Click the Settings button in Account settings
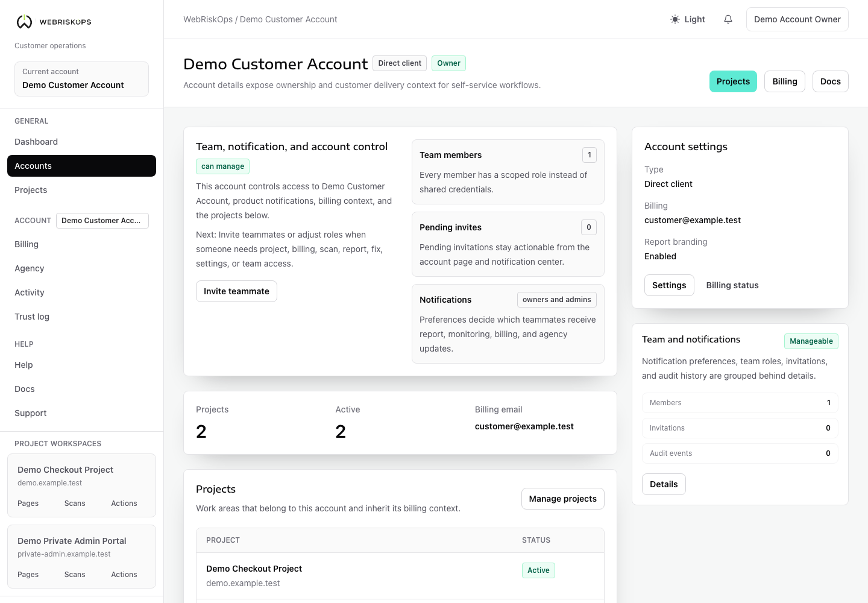 tap(669, 285)
